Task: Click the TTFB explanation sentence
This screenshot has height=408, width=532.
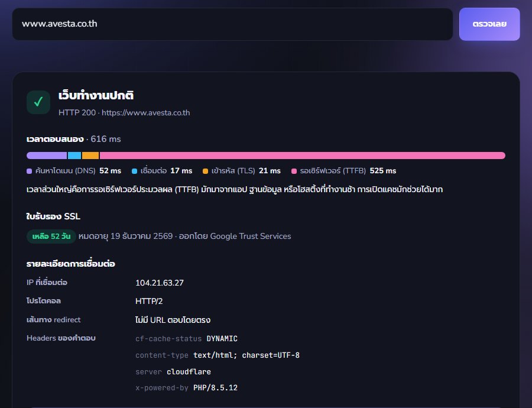Action: pos(235,189)
